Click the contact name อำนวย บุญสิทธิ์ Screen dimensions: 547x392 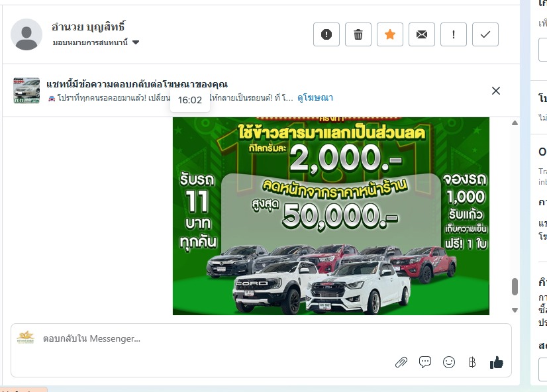88,26
